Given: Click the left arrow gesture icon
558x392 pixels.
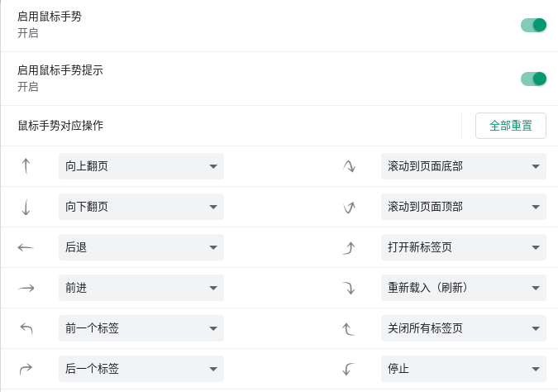Looking at the screenshot, I should coord(26,247).
